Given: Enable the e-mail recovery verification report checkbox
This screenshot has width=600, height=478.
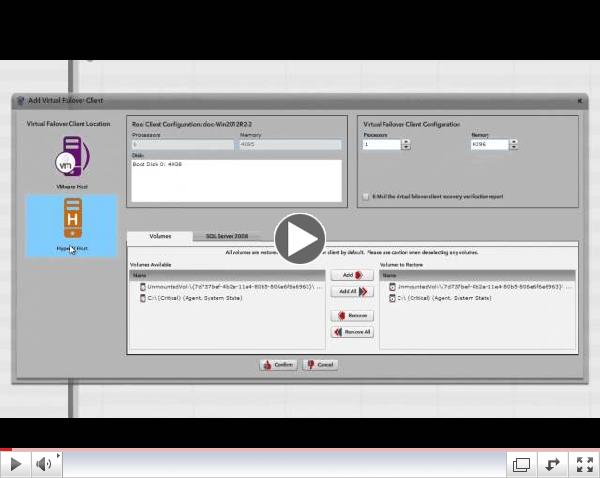Looking at the screenshot, I should pyautogui.click(x=366, y=196).
